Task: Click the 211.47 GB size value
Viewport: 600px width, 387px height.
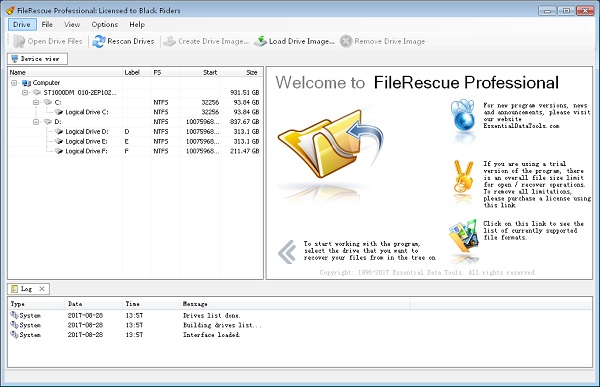Action: pyautogui.click(x=245, y=151)
